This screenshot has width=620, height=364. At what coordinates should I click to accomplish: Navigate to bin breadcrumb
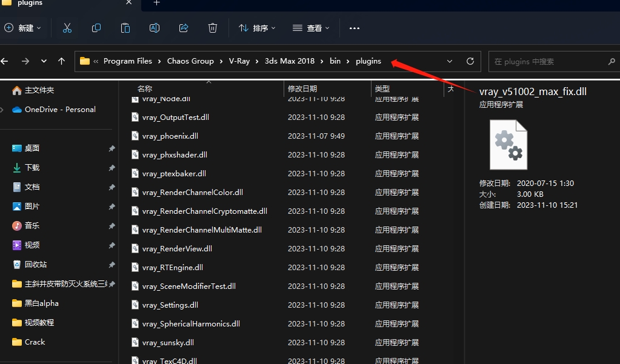[335, 61]
